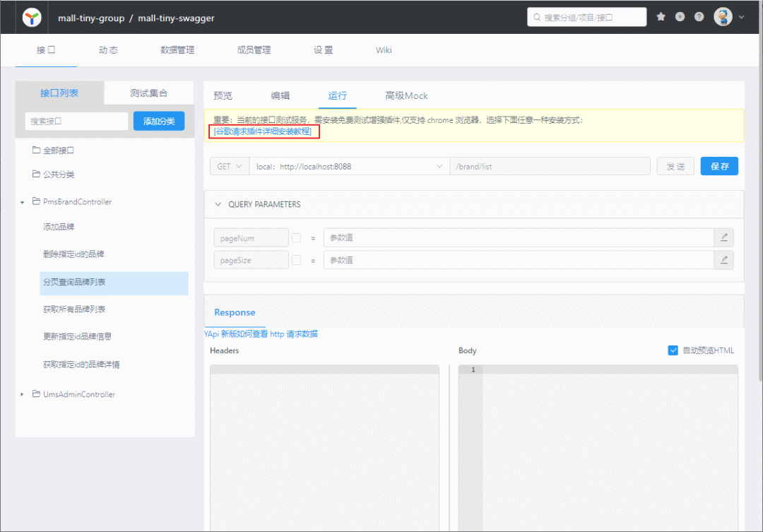This screenshot has height=532, width=763.
Task: Click the pageSize 参数值 input field
Action: (x=519, y=260)
